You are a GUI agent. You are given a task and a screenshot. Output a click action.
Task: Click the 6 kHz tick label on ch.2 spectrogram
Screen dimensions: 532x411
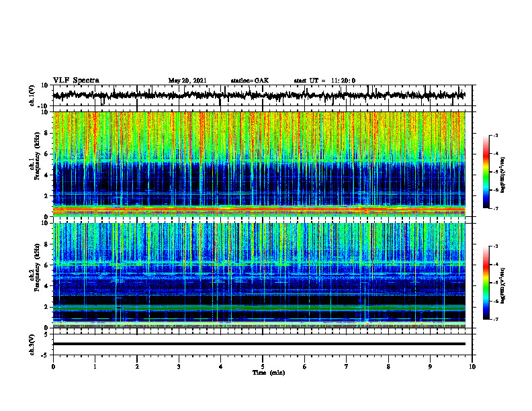coord(48,265)
